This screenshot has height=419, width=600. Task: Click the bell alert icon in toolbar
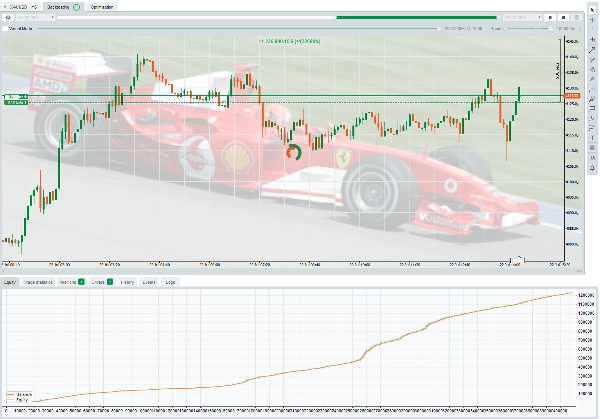[592, 168]
